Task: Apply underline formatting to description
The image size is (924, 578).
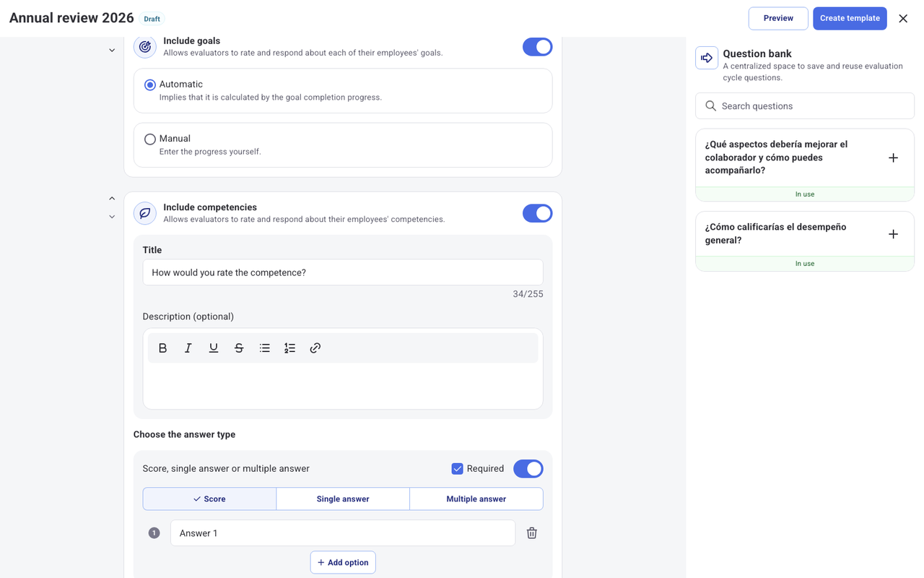Action: click(214, 348)
